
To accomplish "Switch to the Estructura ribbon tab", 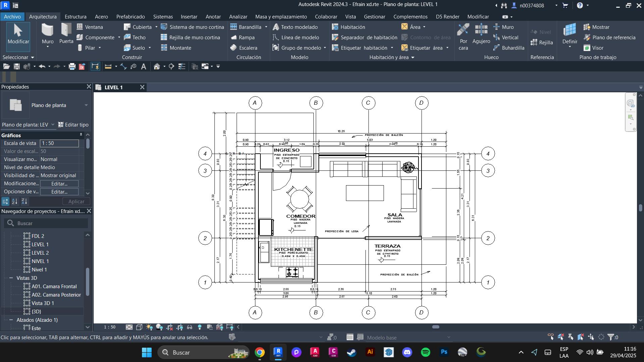I will pos(76,16).
